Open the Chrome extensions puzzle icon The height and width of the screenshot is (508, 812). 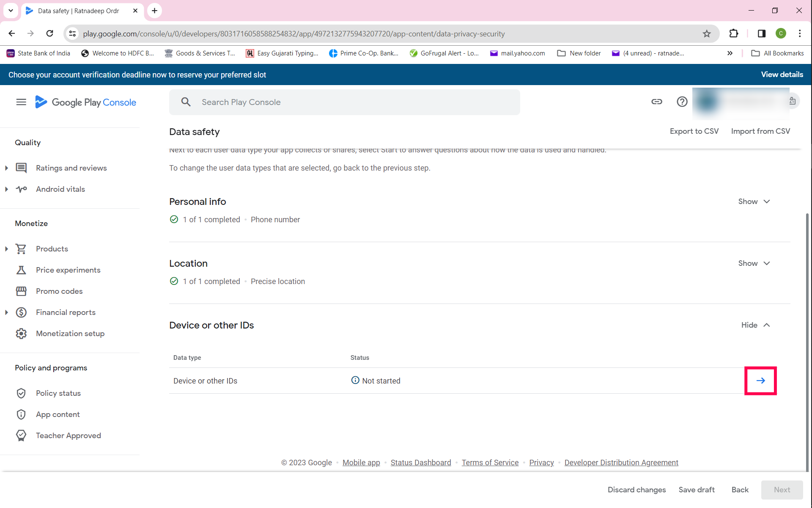pyautogui.click(x=734, y=33)
